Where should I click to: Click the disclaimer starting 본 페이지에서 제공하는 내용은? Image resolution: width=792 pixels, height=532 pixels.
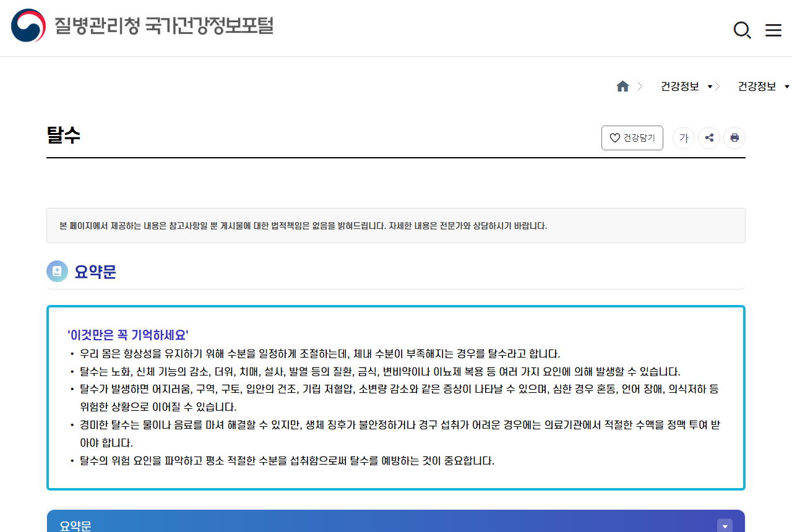(303, 226)
